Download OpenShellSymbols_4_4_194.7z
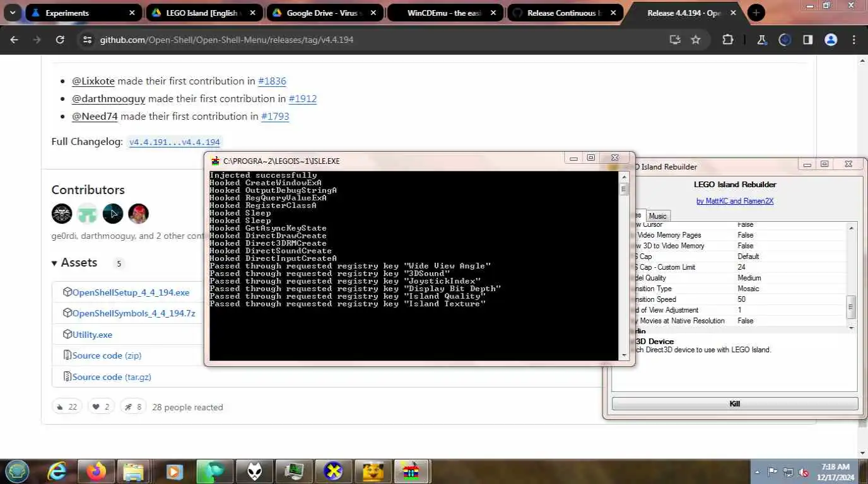868x484 pixels. (x=134, y=313)
